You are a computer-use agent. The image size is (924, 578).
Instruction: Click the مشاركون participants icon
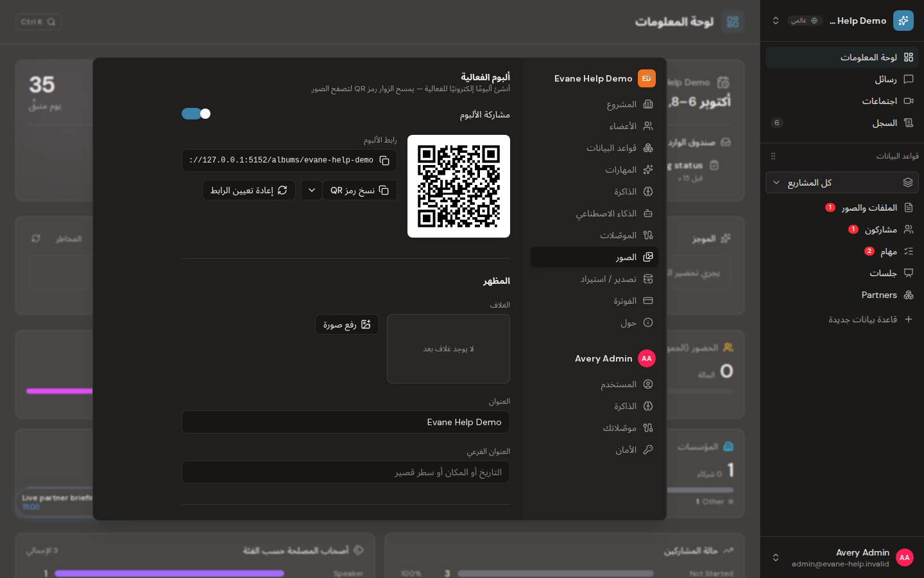click(x=909, y=229)
